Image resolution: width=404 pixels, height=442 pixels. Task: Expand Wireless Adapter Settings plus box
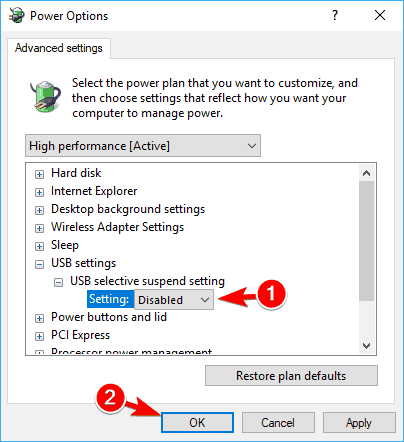pyautogui.click(x=39, y=228)
